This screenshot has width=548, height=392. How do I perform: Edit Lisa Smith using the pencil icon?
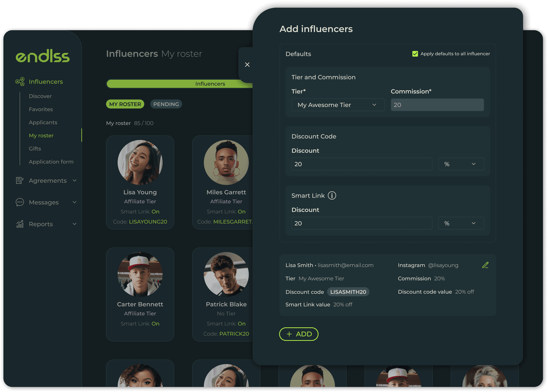pyautogui.click(x=485, y=265)
